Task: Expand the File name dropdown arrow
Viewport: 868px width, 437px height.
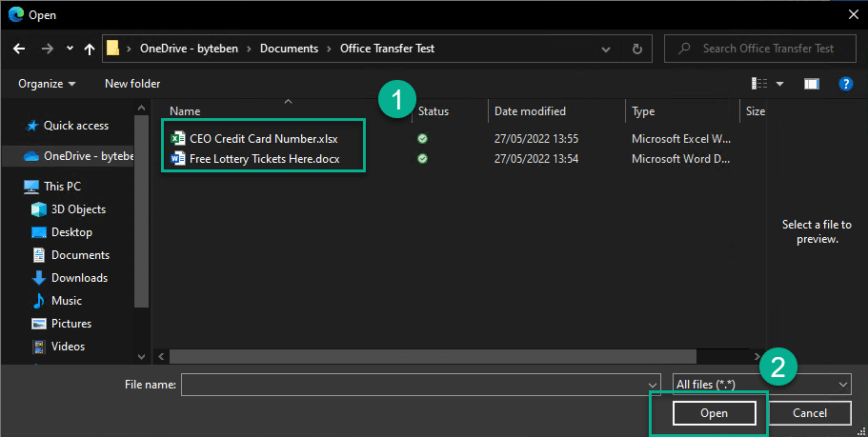Action: point(652,385)
